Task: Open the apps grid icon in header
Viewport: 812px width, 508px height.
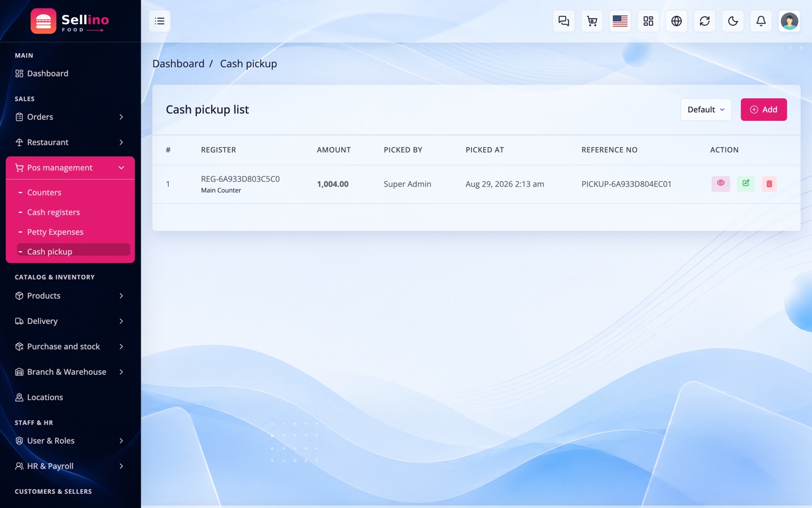Action: pos(648,21)
